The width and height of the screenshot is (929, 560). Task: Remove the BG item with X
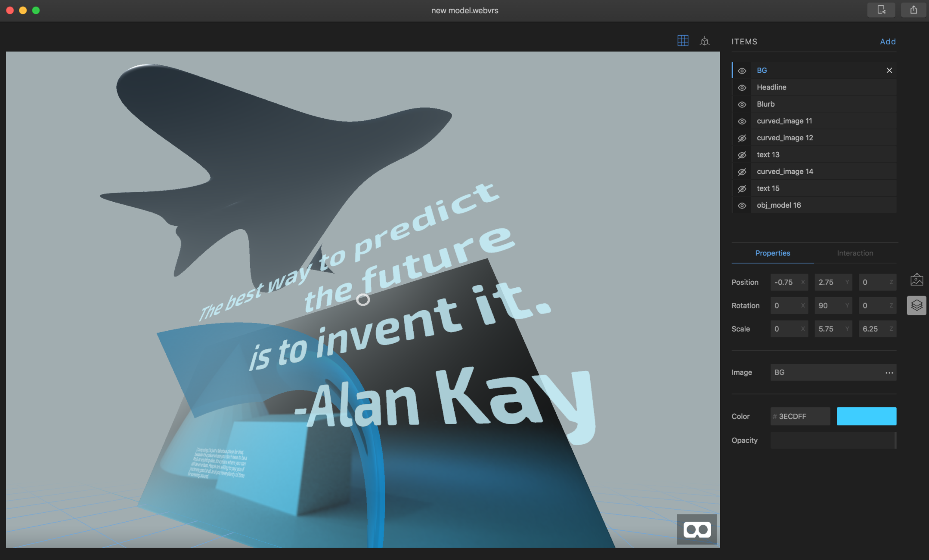(x=889, y=70)
